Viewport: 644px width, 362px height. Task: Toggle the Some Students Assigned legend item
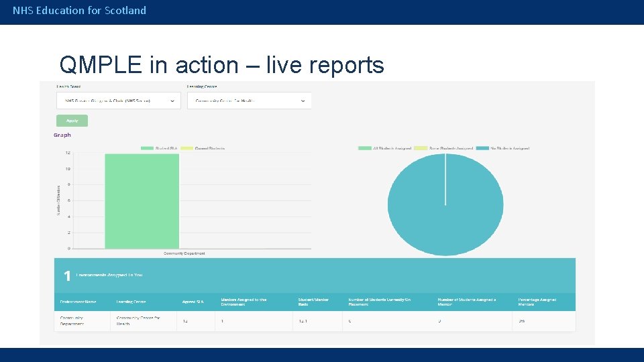[x=443, y=148]
